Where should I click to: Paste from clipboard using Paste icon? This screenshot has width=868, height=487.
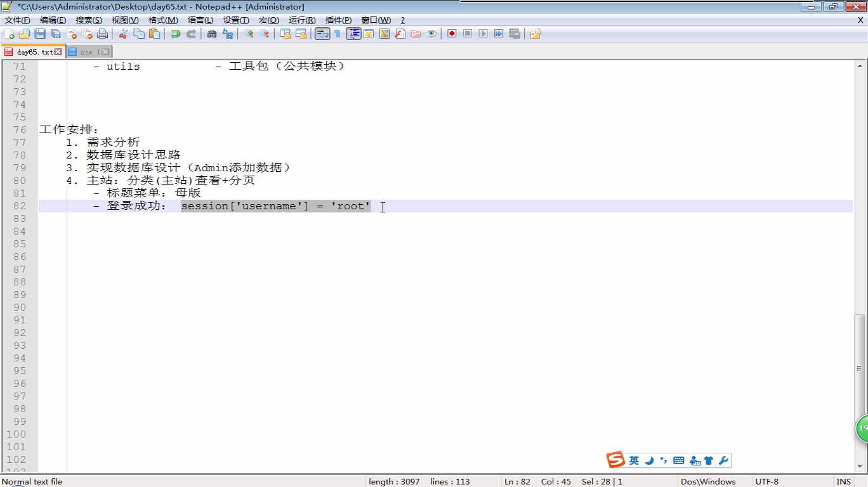[x=155, y=34]
